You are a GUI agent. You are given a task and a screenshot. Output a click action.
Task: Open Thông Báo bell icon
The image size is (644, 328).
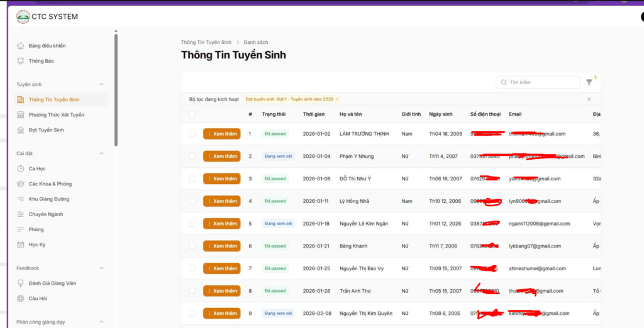tap(21, 61)
